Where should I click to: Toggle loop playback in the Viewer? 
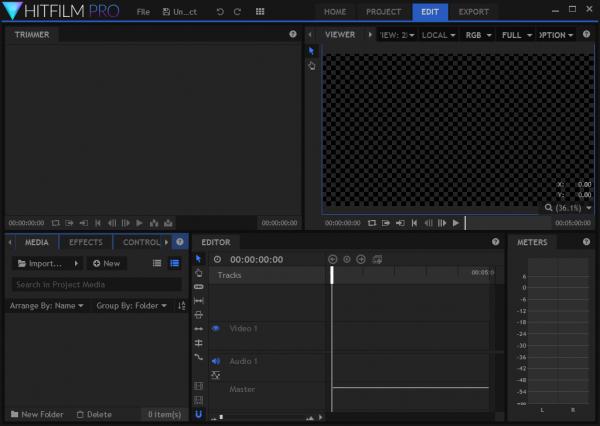tap(372, 223)
